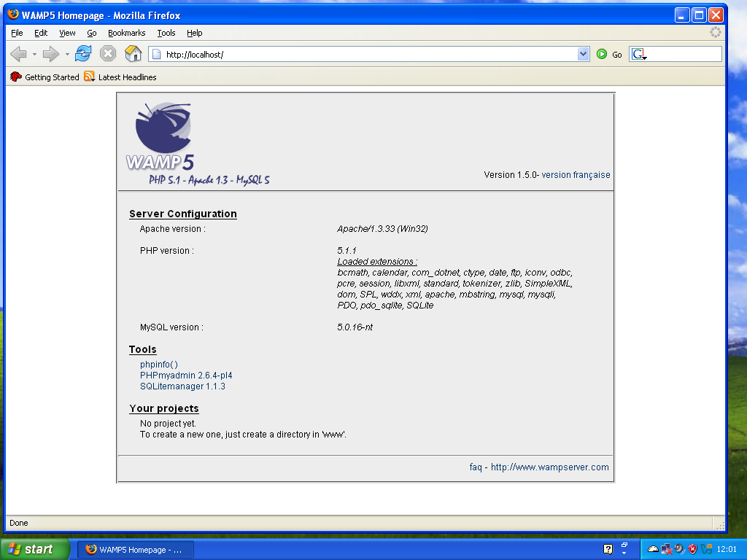The height and width of the screenshot is (560, 747).
Task: Open the PHPmyadmin 2.6.4-pl4 link
Action: pyautogui.click(x=186, y=376)
